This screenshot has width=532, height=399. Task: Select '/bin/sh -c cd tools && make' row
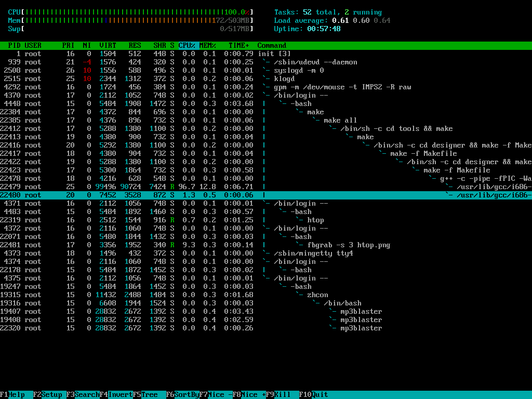pos(266,129)
